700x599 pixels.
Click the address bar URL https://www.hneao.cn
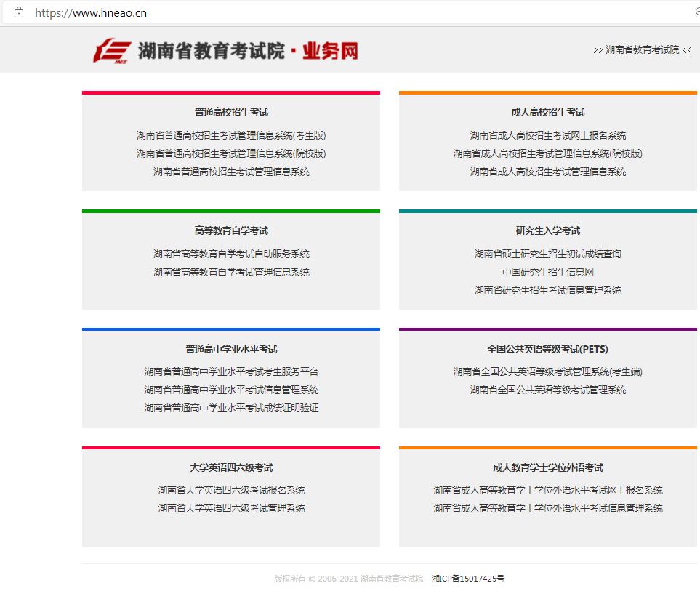[91, 12]
